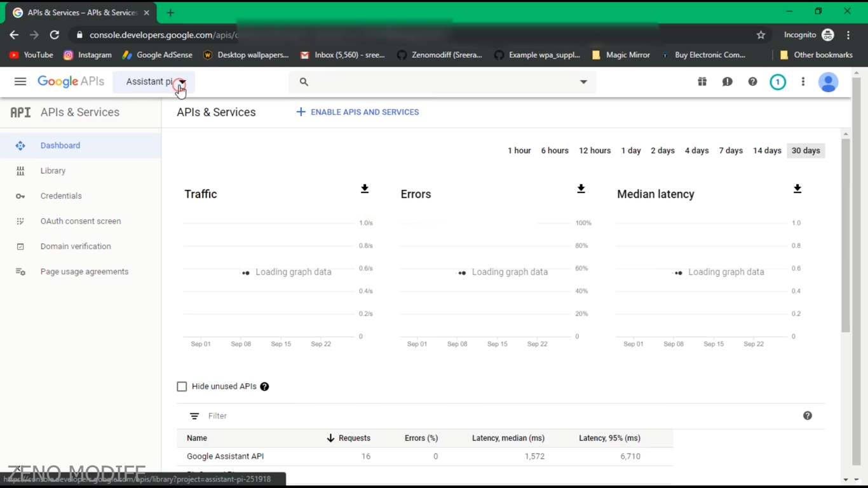Click the address bar URL
The image size is (868, 488).
pos(164,35)
